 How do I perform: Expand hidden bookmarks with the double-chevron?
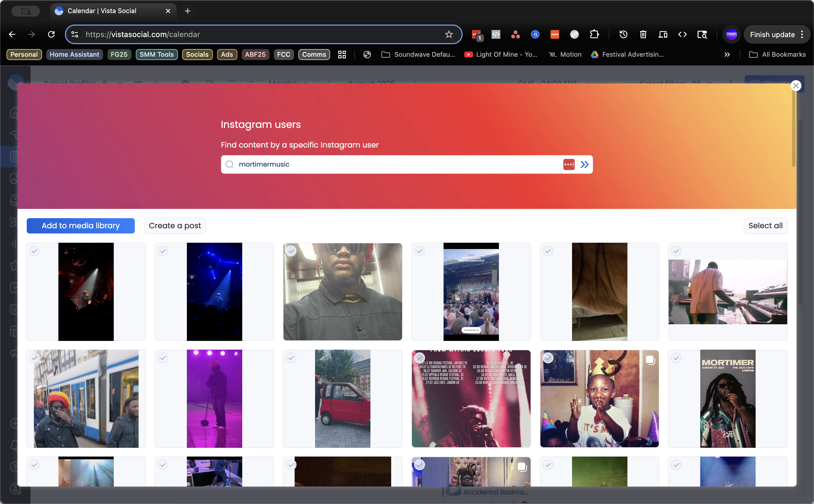pyautogui.click(x=727, y=54)
